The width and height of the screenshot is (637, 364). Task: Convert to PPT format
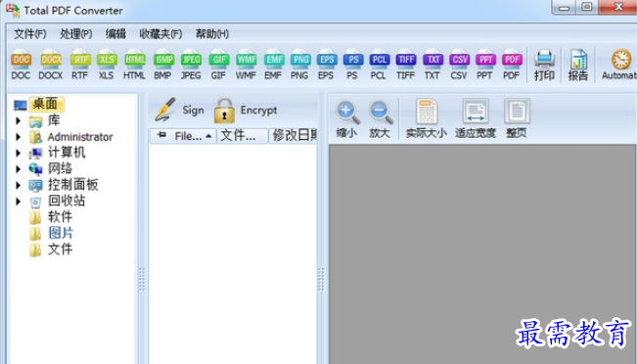(485, 65)
